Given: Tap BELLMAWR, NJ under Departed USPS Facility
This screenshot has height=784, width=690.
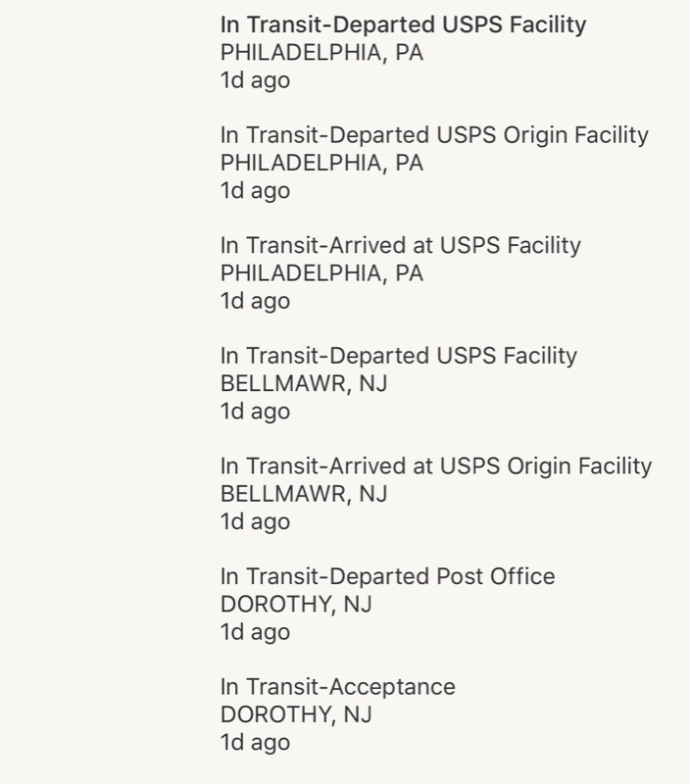Looking at the screenshot, I should pos(303,384).
